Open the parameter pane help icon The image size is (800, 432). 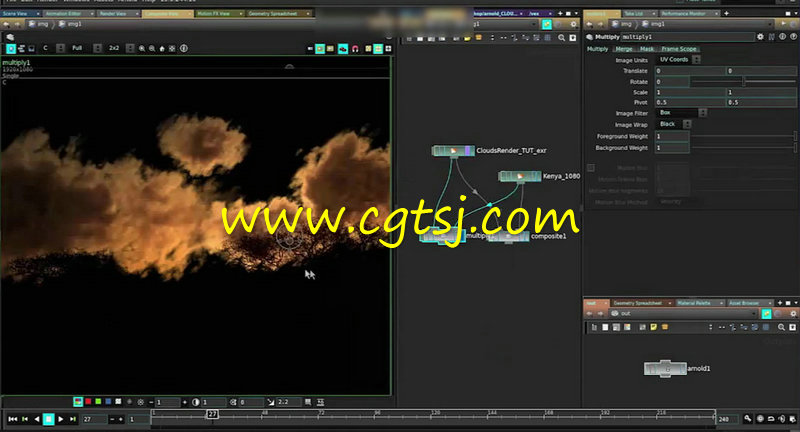(793, 37)
